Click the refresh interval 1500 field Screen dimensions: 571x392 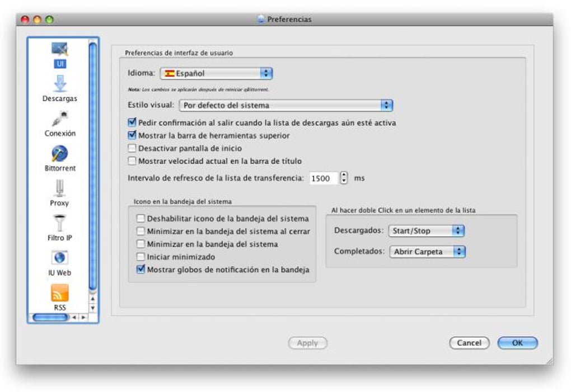click(324, 178)
